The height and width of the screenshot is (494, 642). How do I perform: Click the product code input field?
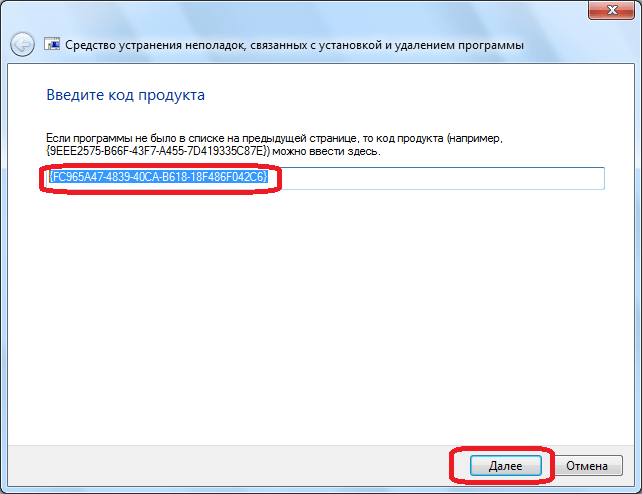pyautogui.click(x=325, y=178)
